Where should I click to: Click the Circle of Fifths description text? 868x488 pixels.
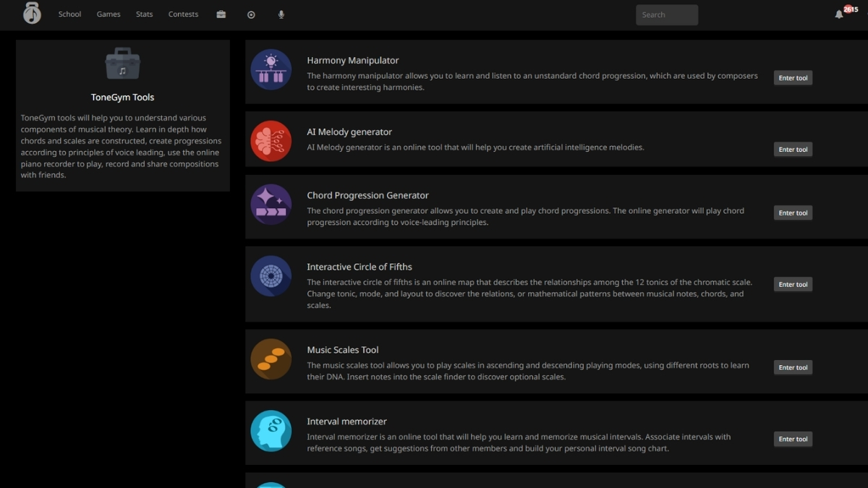529,294
